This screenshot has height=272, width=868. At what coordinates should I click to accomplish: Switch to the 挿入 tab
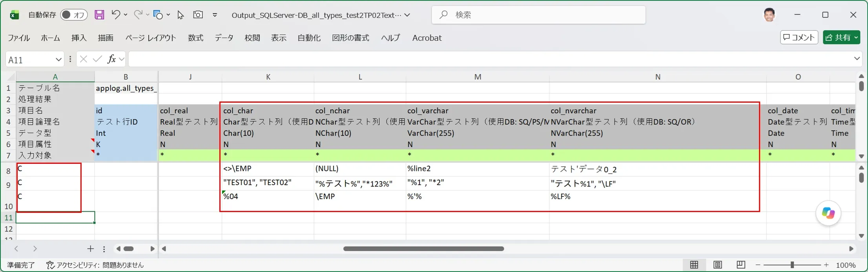coord(79,38)
